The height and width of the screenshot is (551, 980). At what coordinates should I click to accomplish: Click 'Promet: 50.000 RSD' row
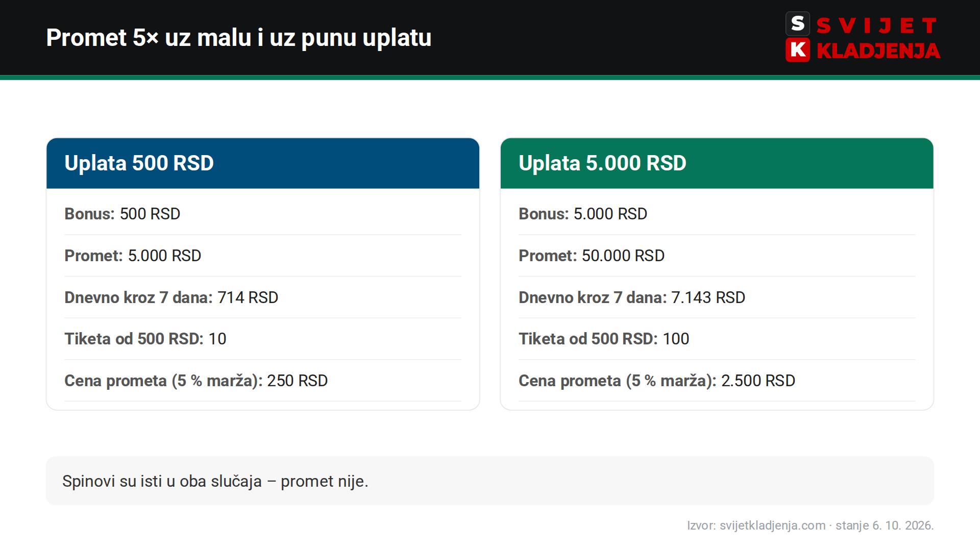pyautogui.click(x=717, y=256)
